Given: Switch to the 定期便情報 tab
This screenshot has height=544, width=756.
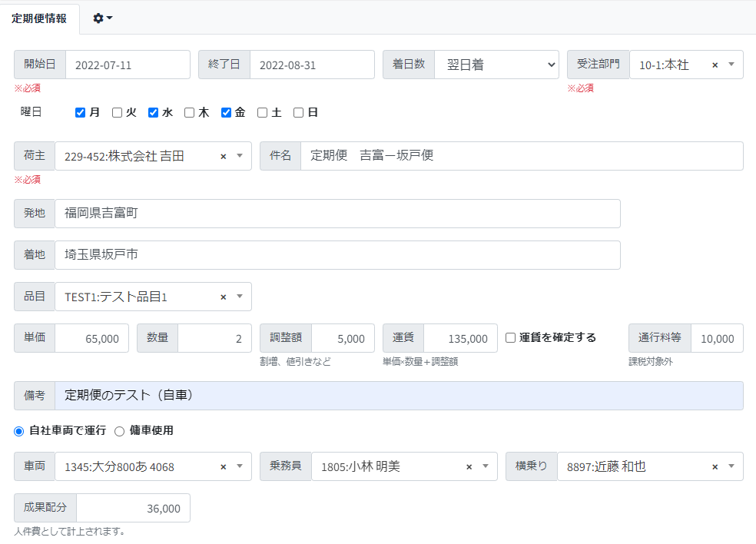Looking at the screenshot, I should 39,18.
